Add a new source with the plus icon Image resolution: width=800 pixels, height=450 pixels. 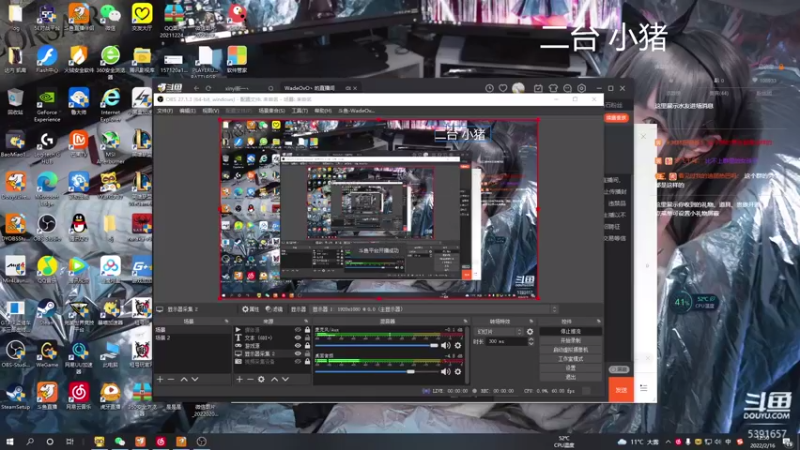(x=239, y=379)
